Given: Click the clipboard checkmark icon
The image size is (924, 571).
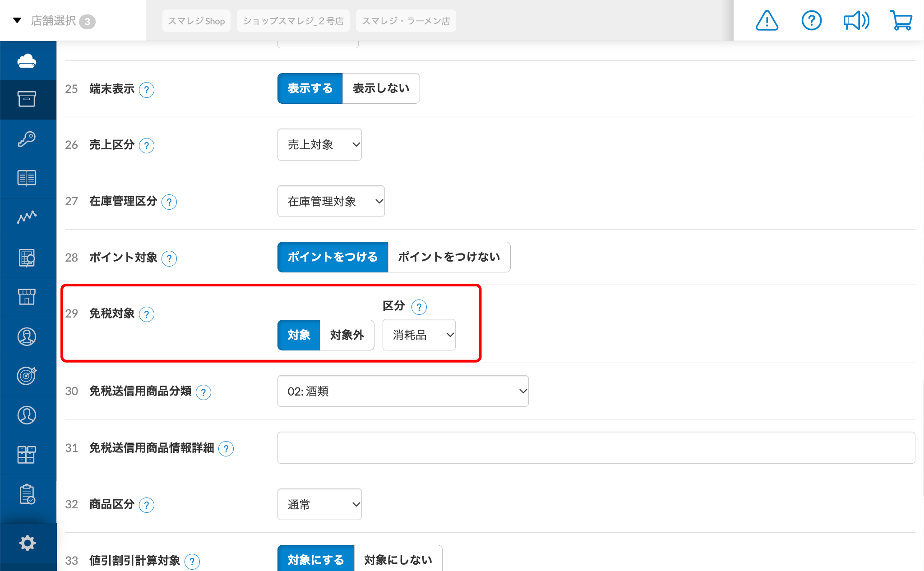Looking at the screenshot, I should (27, 494).
